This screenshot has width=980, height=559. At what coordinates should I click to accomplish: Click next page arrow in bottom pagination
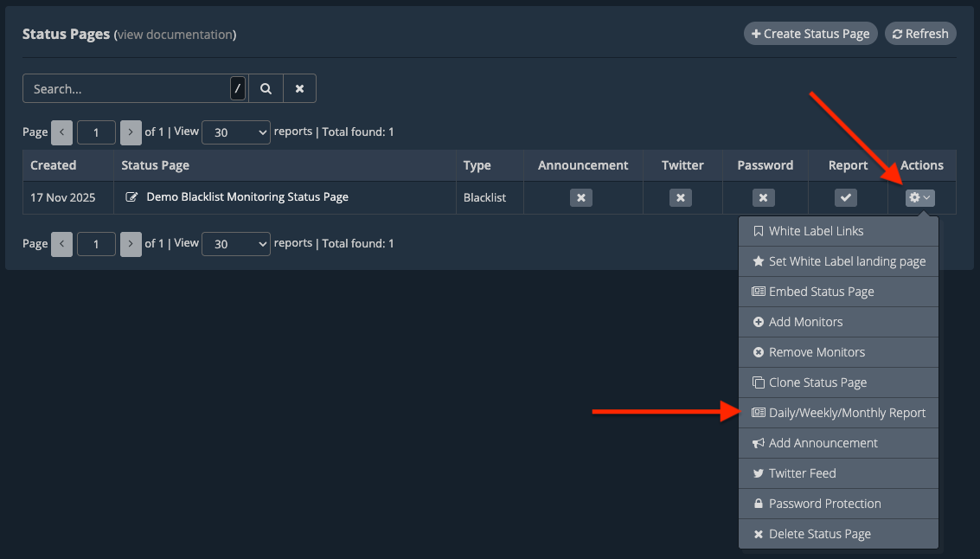(131, 244)
